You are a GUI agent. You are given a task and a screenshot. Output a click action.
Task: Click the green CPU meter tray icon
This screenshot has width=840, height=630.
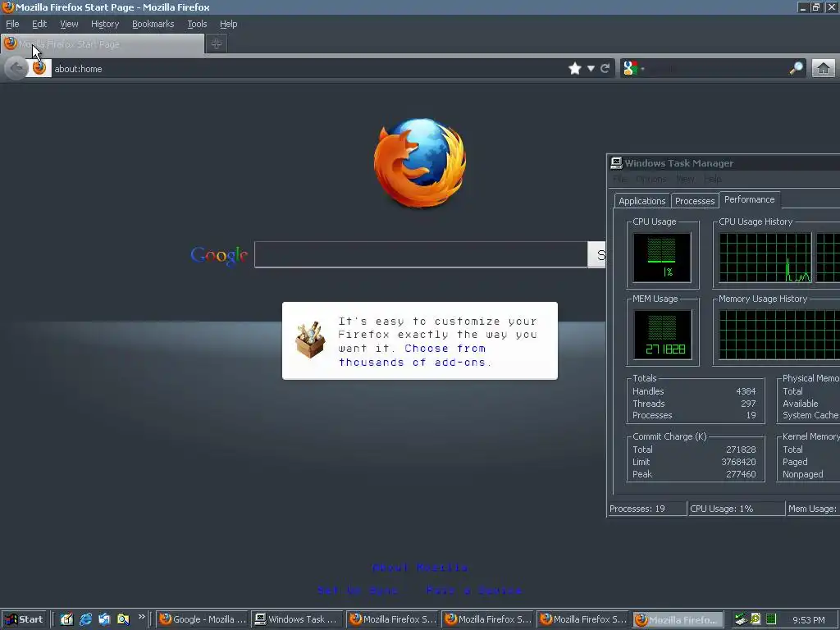(771, 619)
